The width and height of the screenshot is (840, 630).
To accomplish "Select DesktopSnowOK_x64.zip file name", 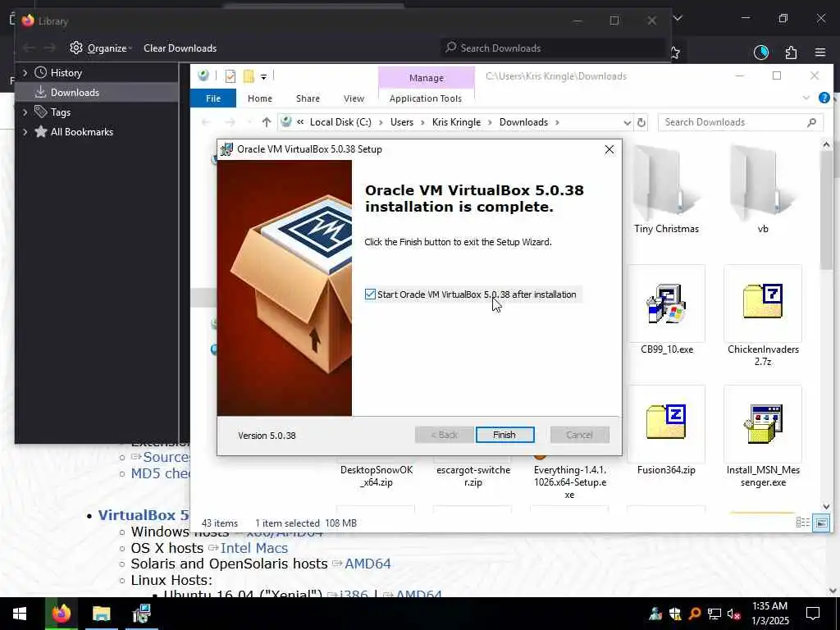I will (377, 476).
